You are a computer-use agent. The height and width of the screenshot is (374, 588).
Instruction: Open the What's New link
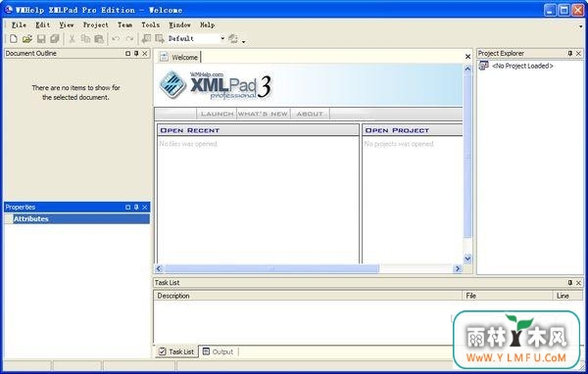point(263,114)
